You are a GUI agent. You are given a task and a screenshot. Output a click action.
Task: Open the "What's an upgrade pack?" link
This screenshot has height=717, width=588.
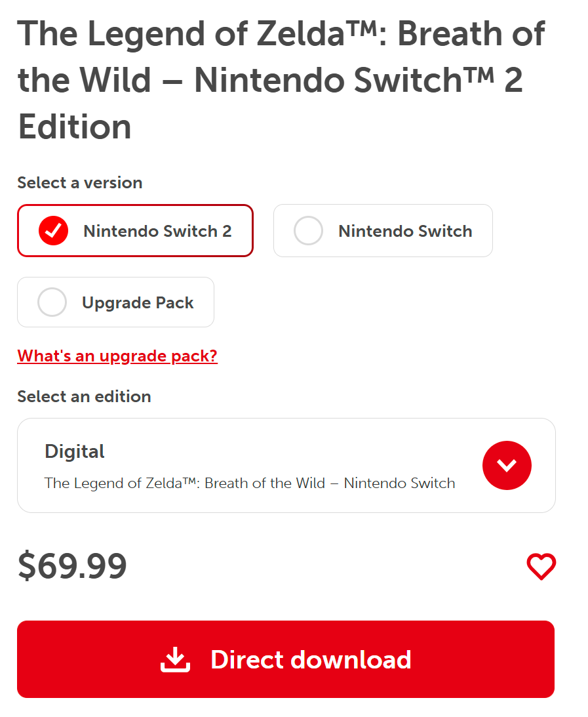(x=117, y=356)
